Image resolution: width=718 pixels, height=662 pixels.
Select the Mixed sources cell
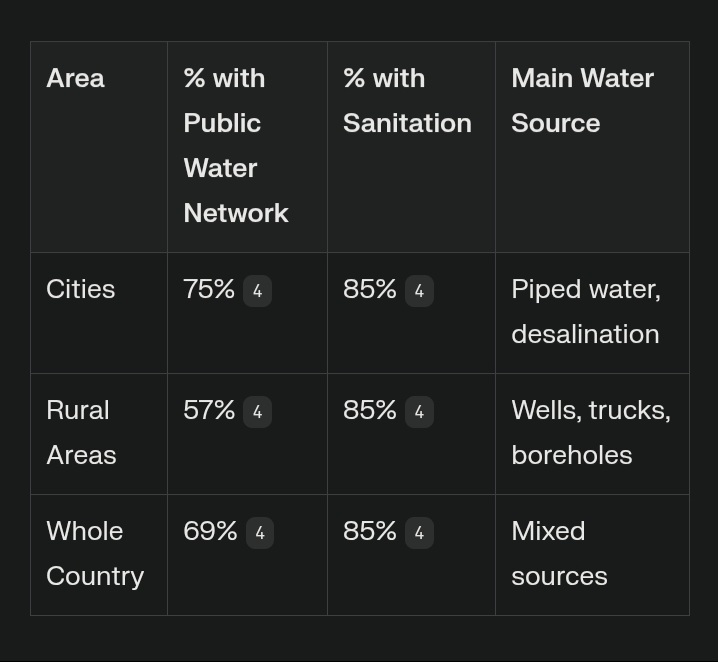coord(559,553)
